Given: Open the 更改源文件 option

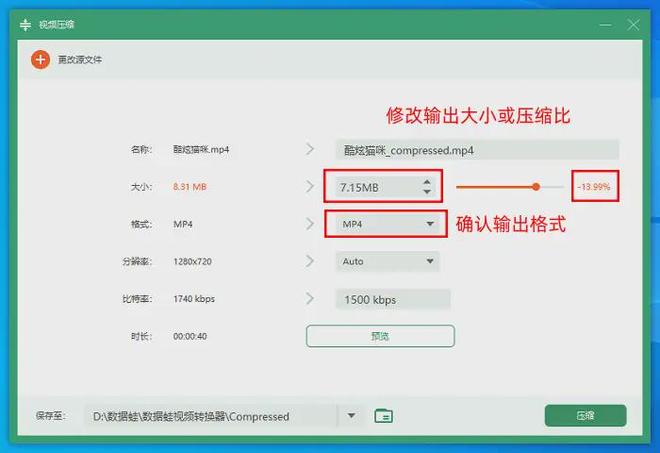Looking at the screenshot, I should tap(80, 60).
